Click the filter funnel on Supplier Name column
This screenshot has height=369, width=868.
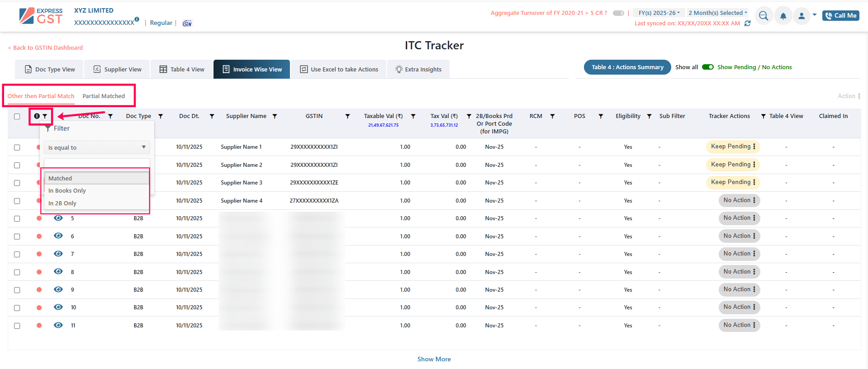click(275, 116)
